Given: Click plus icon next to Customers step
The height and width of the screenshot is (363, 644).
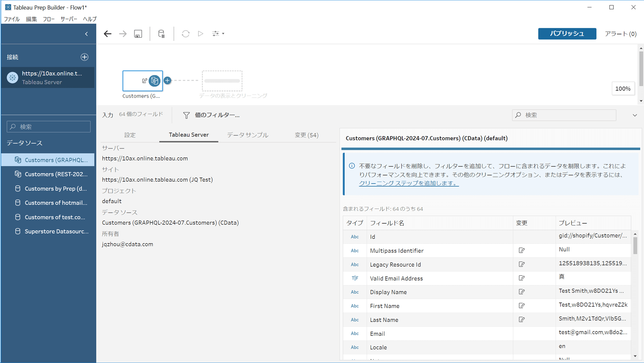Looking at the screenshot, I should pyautogui.click(x=167, y=80).
